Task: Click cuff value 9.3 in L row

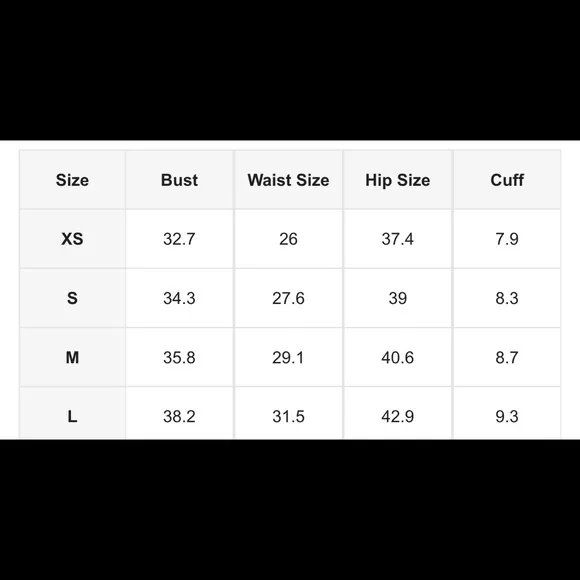Action: (x=507, y=417)
